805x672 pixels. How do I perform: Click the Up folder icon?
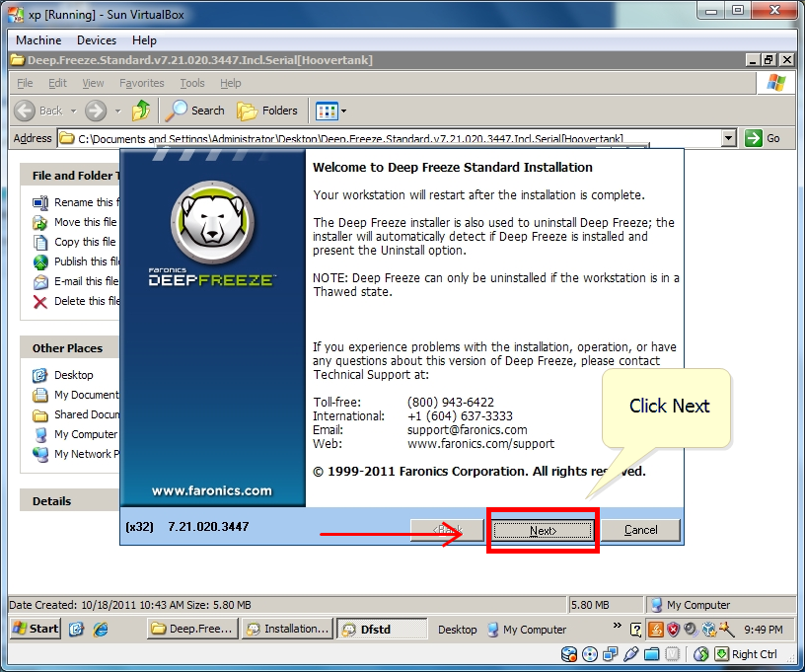tap(141, 111)
